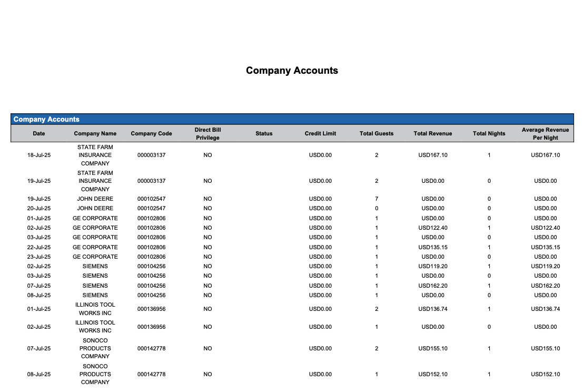The width and height of the screenshot is (582, 392).
Task: Click ILLINOIS TOOL WORKS INC in 01-Jul-25 row
Action: pos(95,309)
